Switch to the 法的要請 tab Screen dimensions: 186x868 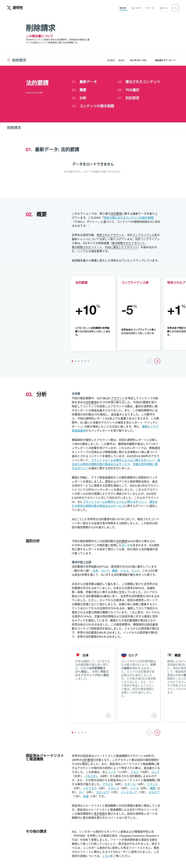coord(111,60)
